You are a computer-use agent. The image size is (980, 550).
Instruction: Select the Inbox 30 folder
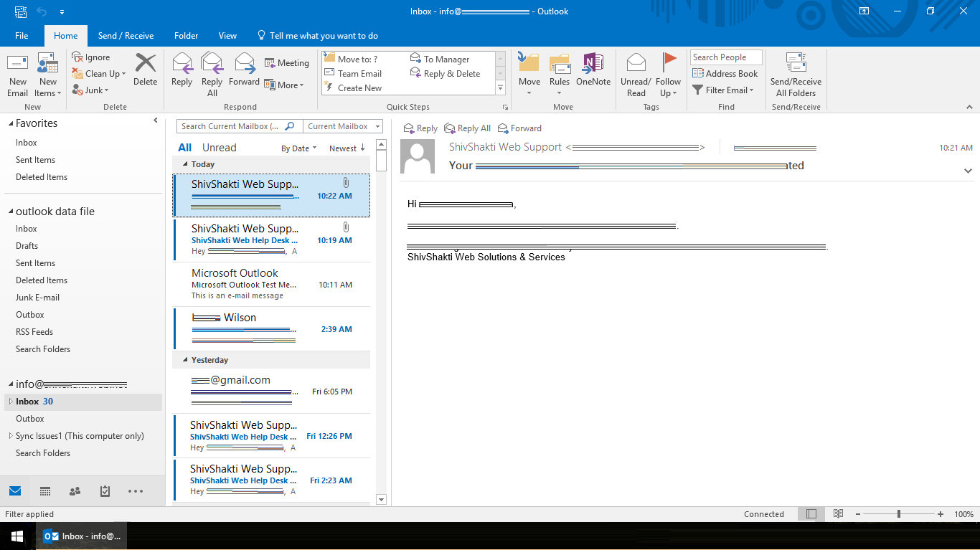pyautogui.click(x=83, y=402)
